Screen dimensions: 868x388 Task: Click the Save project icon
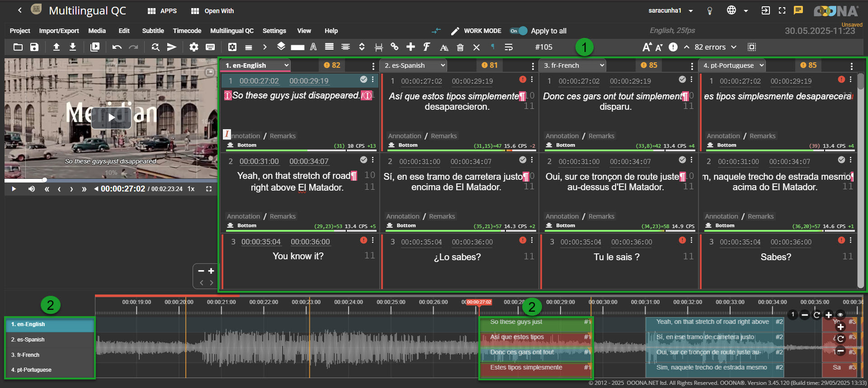point(34,47)
